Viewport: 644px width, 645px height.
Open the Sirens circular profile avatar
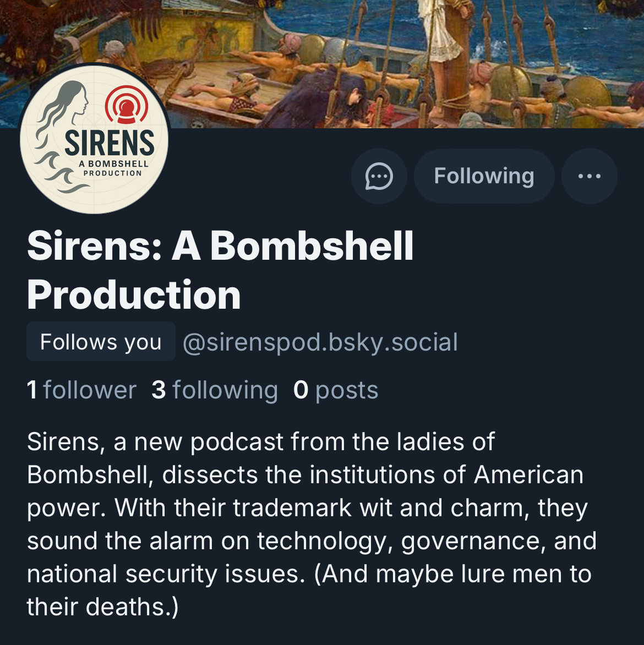coord(94,139)
